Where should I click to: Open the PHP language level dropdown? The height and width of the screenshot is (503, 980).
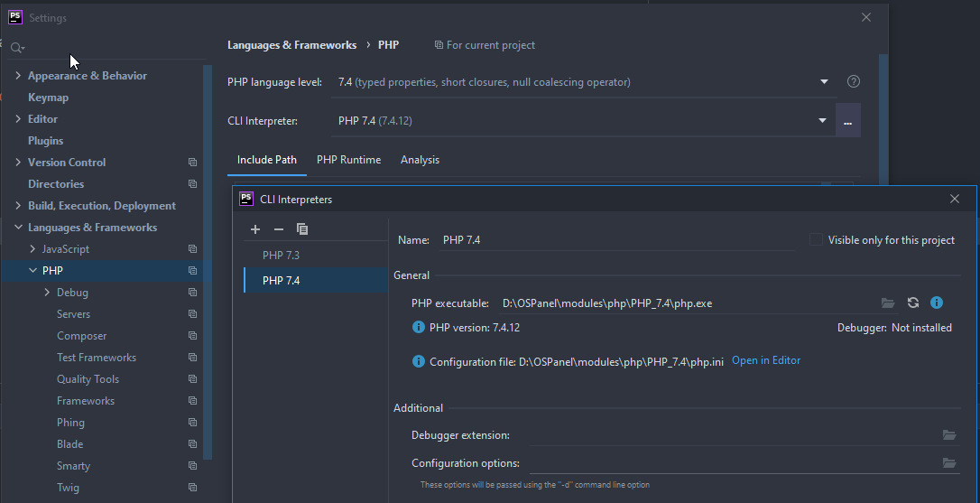(823, 82)
